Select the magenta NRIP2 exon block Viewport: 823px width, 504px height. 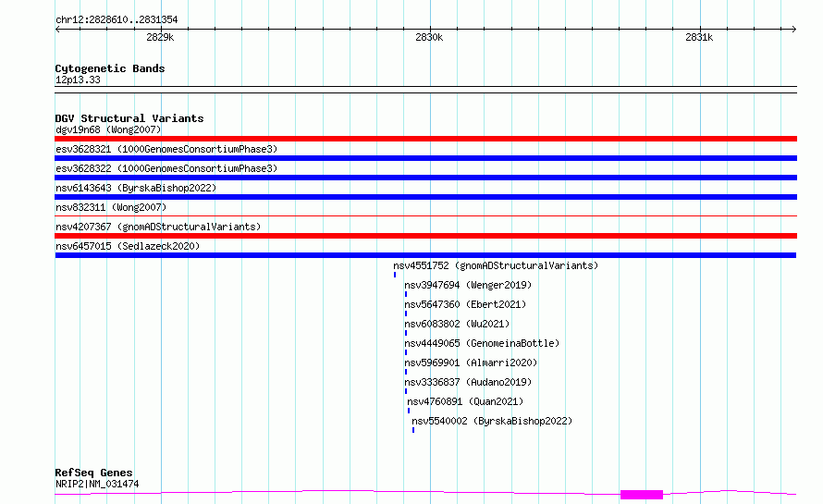tap(642, 495)
